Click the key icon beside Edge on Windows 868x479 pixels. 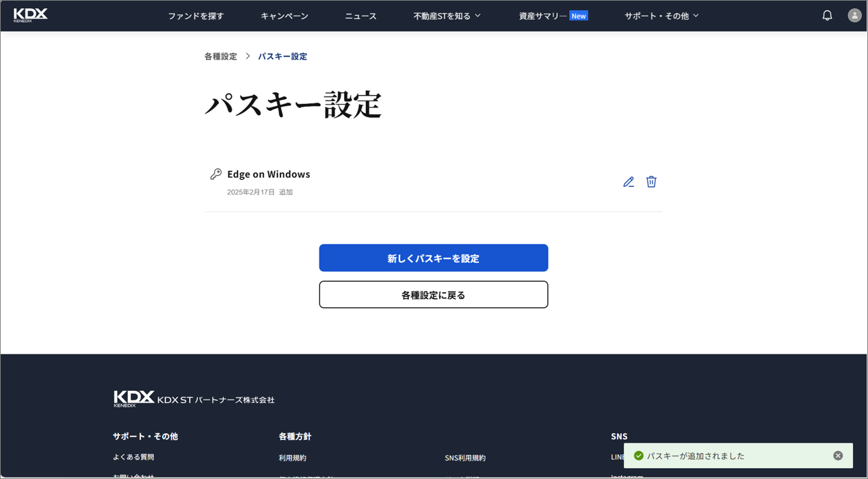[x=215, y=174]
